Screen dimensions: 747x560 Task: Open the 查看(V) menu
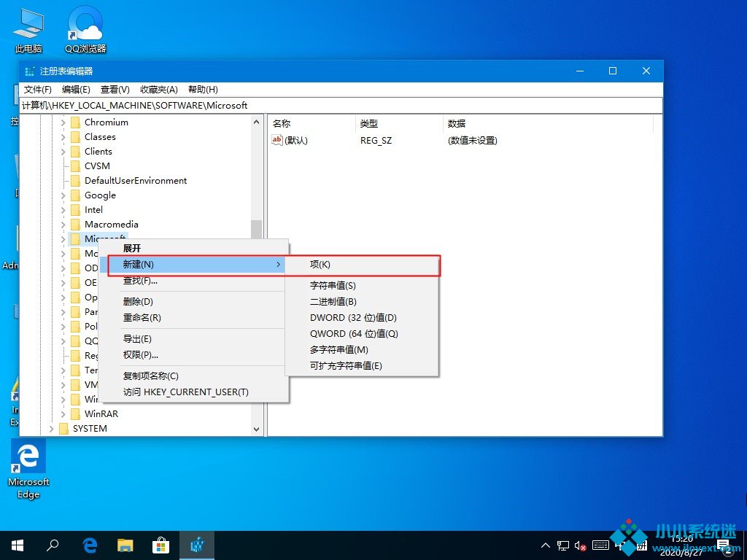[115, 90]
